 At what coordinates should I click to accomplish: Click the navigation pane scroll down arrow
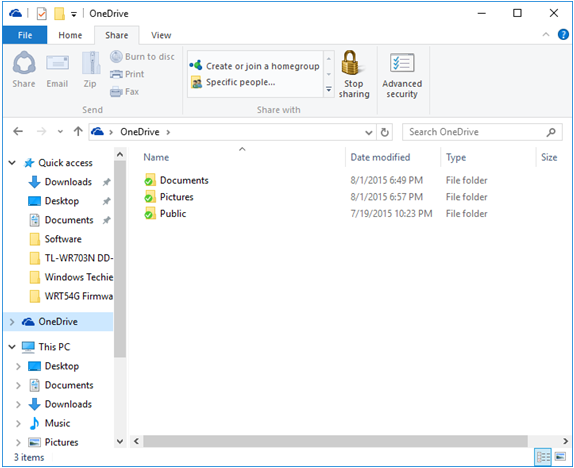[120, 441]
